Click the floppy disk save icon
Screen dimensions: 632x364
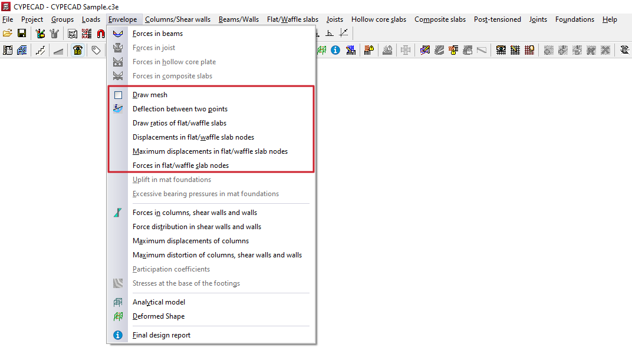[22, 34]
